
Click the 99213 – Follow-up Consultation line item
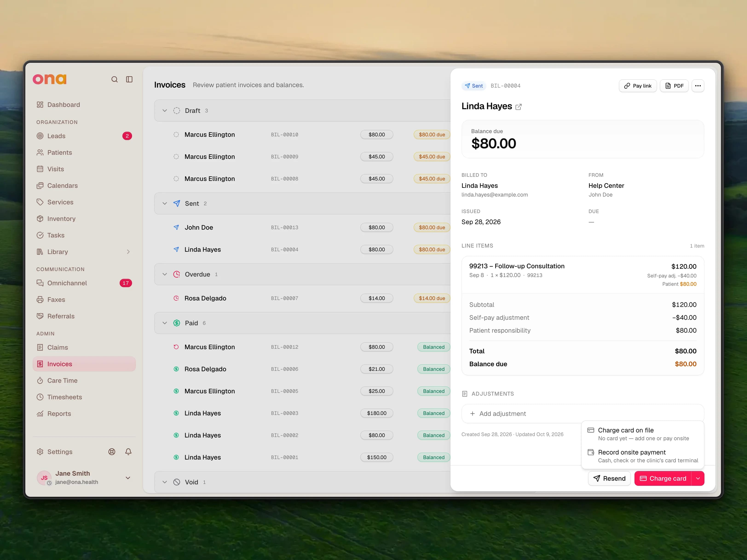[583, 275]
